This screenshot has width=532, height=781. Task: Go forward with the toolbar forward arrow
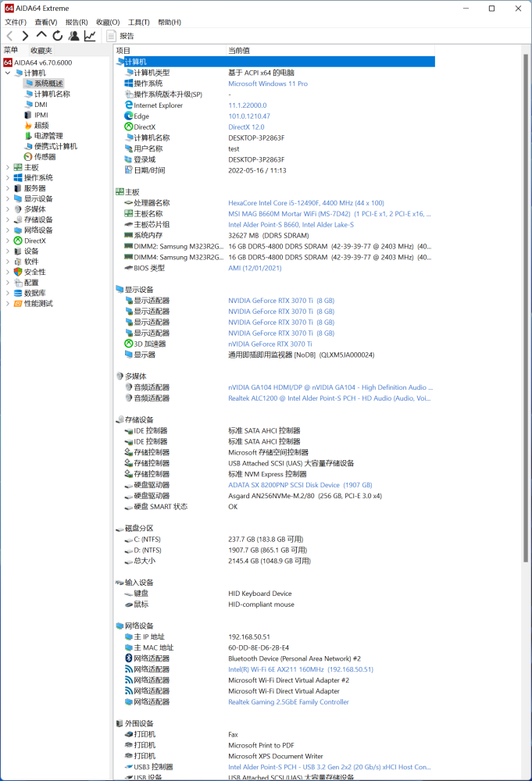tap(26, 36)
